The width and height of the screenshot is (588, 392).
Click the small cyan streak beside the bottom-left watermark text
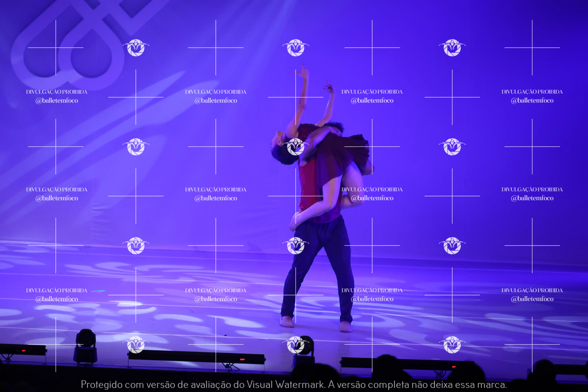pos(98,291)
